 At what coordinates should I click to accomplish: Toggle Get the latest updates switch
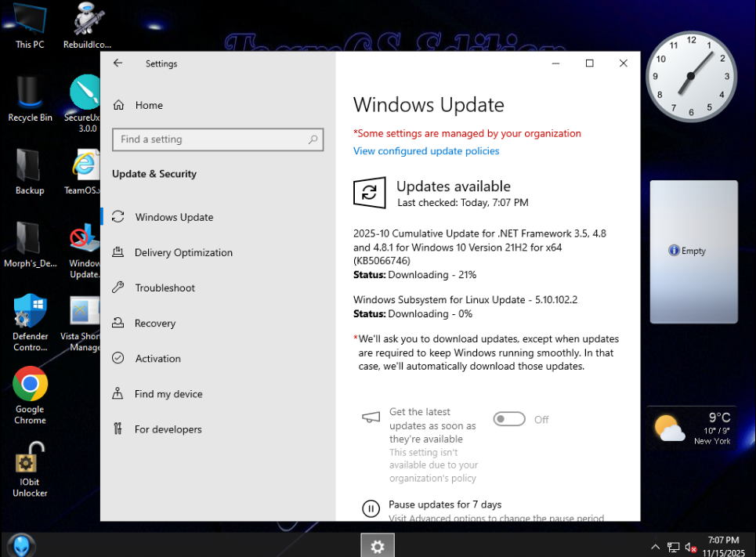(x=509, y=419)
